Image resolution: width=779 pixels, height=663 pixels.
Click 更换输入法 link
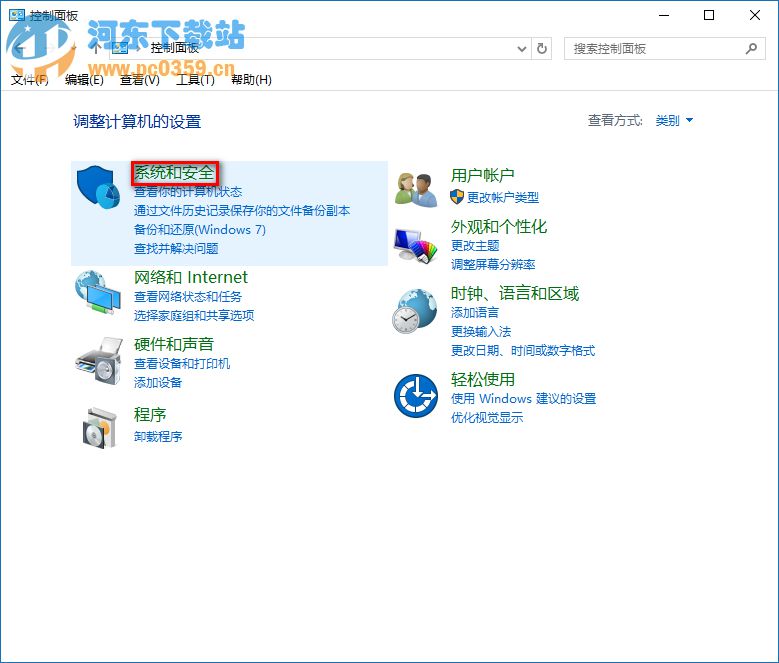pos(481,331)
